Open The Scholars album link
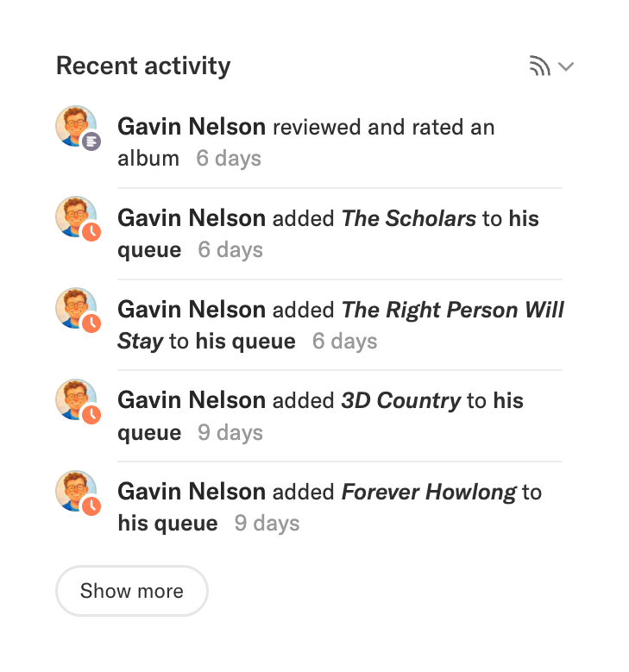This screenshot has height=672, width=629. point(409,218)
